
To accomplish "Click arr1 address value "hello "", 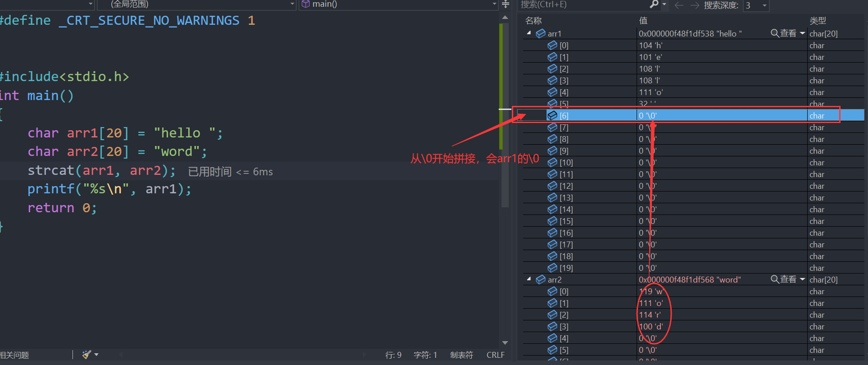I will pos(690,33).
